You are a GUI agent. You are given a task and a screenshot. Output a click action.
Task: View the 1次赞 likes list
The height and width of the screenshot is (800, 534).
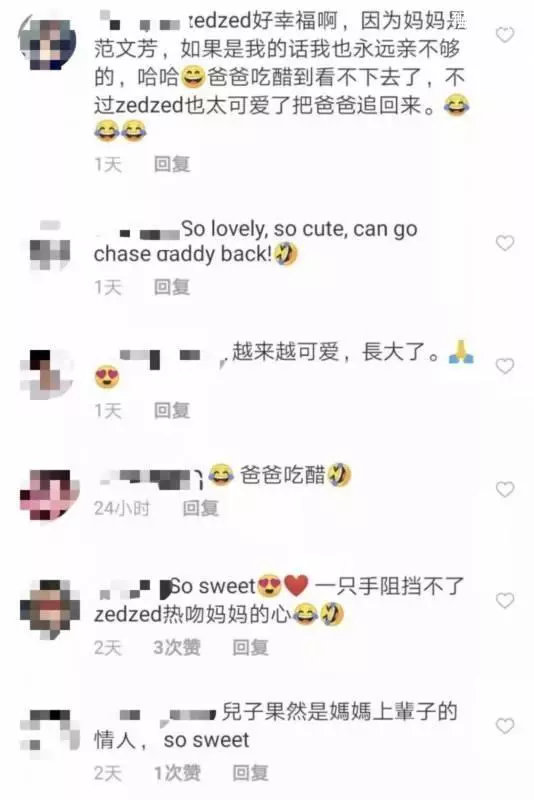[177, 773]
